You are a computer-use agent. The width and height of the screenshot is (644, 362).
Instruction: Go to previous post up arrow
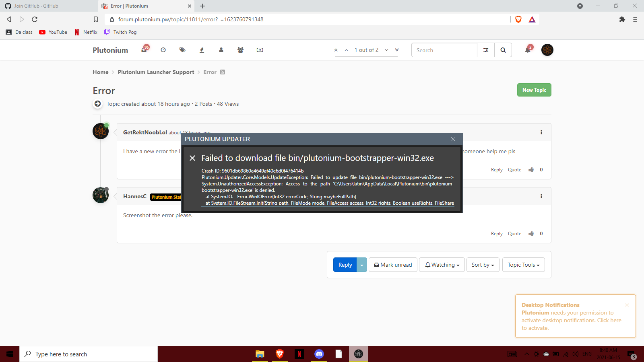tap(346, 50)
